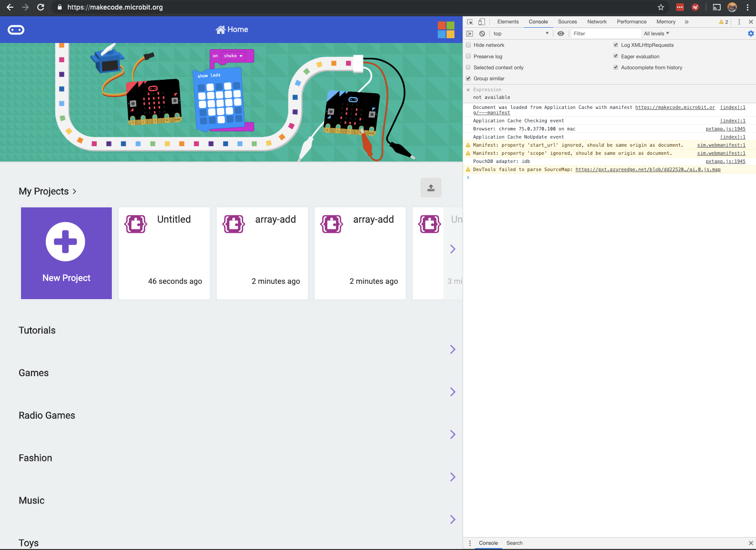
Task: Click the create live expression eye icon
Action: (x=561, y=33)
